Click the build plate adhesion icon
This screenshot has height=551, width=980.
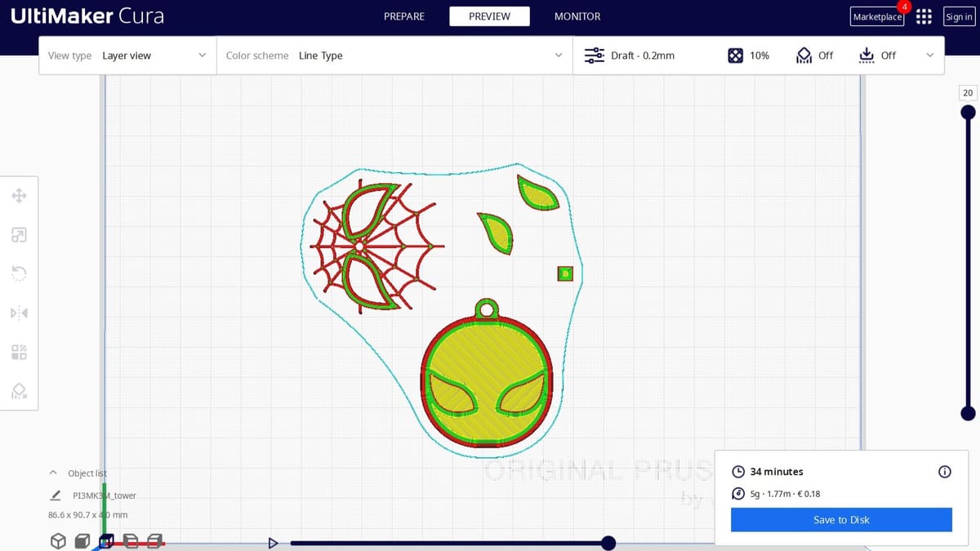point(866,56)
